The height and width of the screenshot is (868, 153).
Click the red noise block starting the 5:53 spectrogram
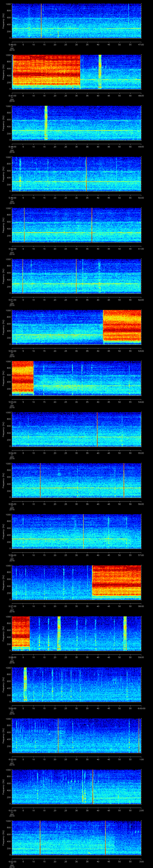23,378
